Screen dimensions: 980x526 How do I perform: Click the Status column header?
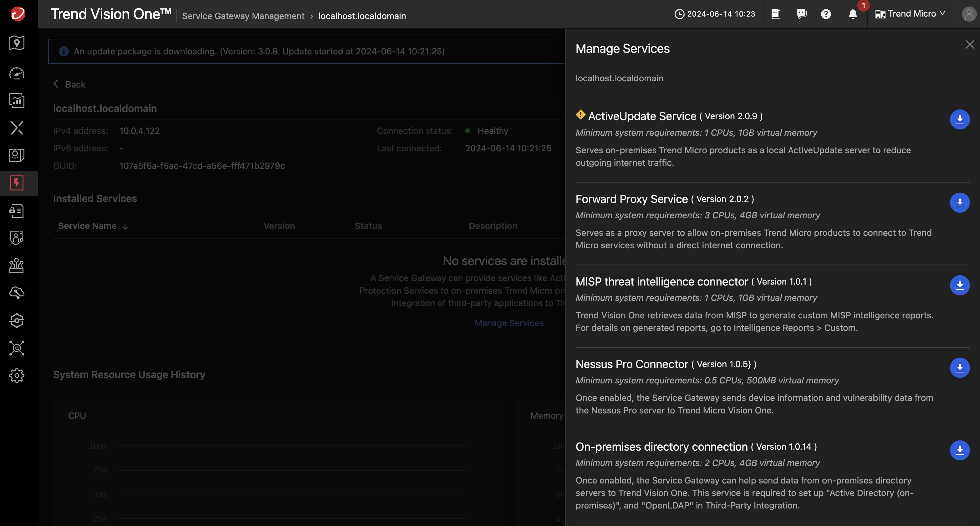pyautogui.click(x=368, y=225)
